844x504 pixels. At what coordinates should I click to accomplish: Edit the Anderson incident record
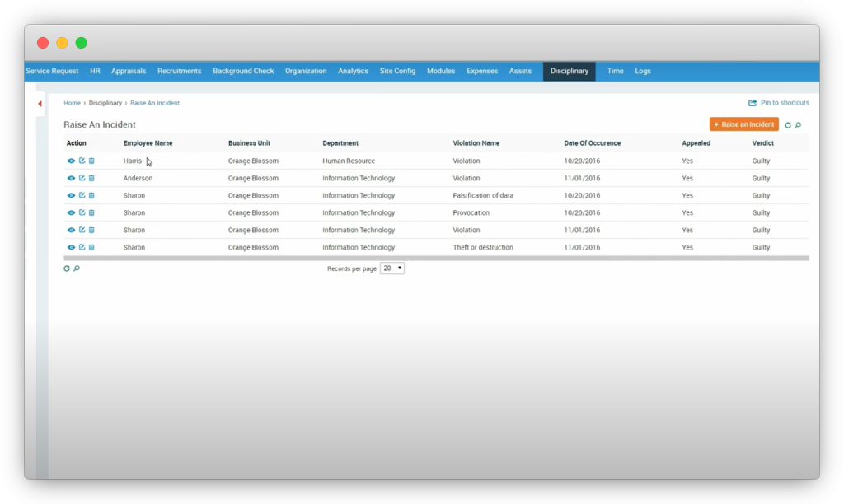pyautogui.click(x=82, y=178)
